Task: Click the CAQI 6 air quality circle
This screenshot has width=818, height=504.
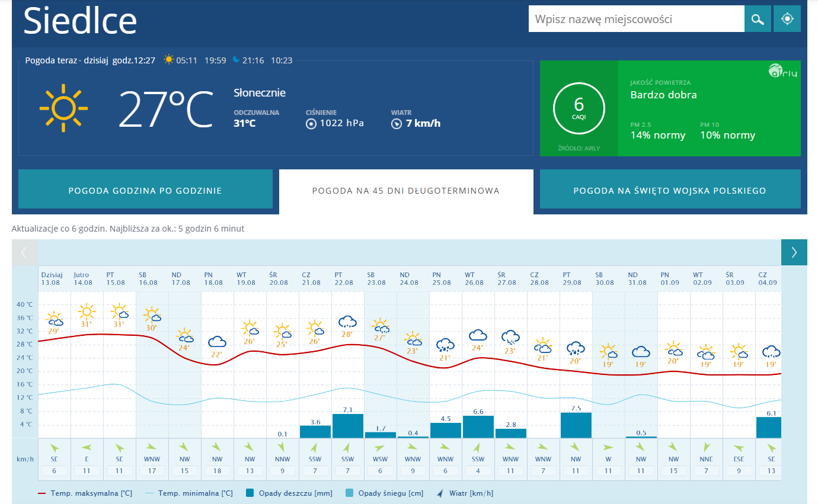Action: (x=579, y=108)
